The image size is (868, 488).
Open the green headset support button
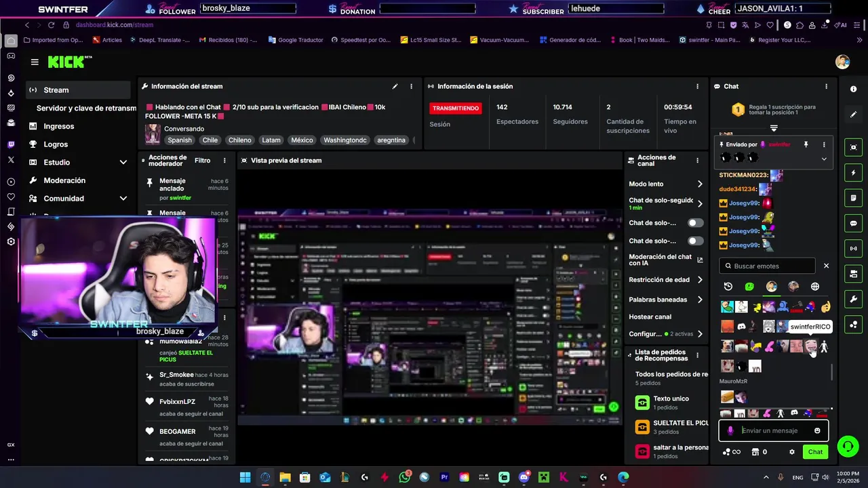847,446
